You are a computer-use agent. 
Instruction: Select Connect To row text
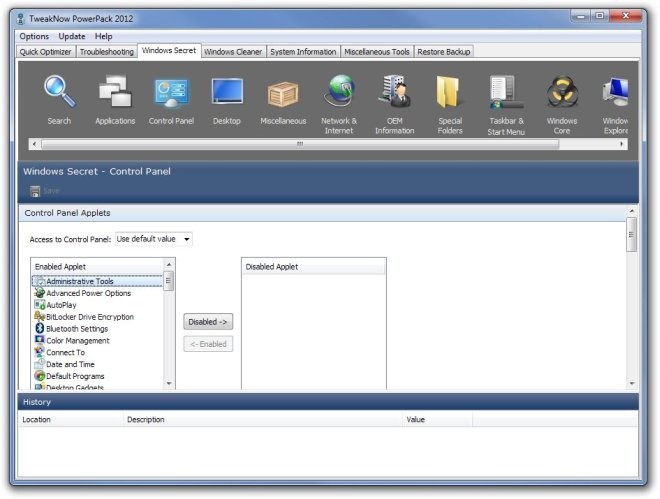pos(65,352)
